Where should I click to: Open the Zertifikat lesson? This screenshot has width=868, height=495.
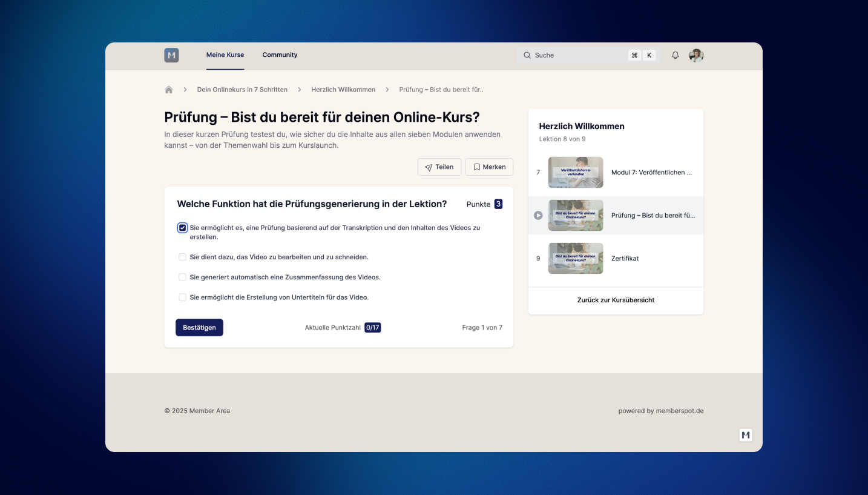pyautogui.click(x=625, y=259)
